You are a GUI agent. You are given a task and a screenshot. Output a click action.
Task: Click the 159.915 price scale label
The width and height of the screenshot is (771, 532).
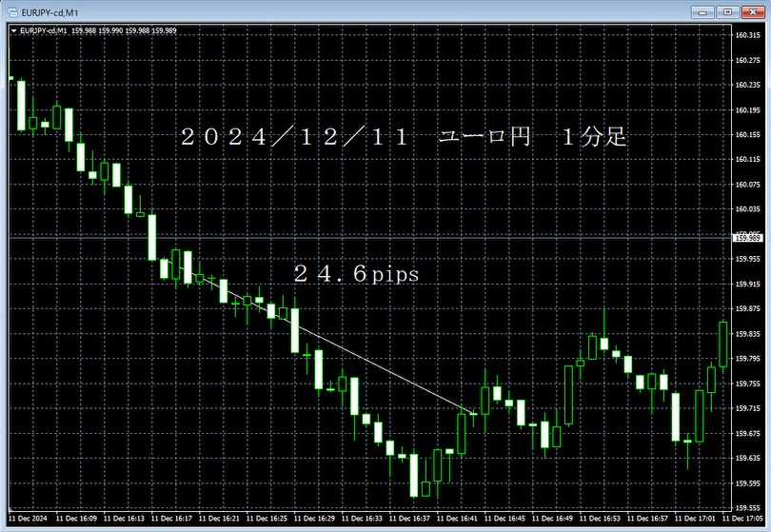747,284
